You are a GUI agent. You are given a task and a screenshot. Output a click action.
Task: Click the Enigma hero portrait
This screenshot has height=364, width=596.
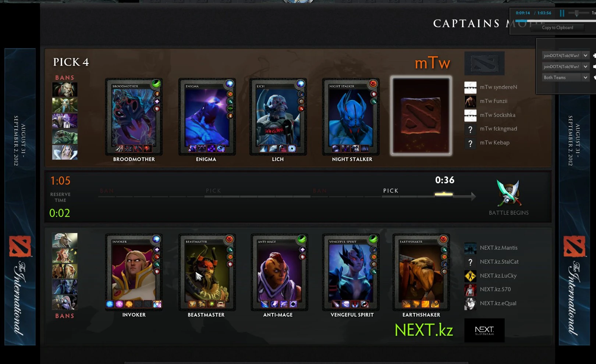pos(206,117)
